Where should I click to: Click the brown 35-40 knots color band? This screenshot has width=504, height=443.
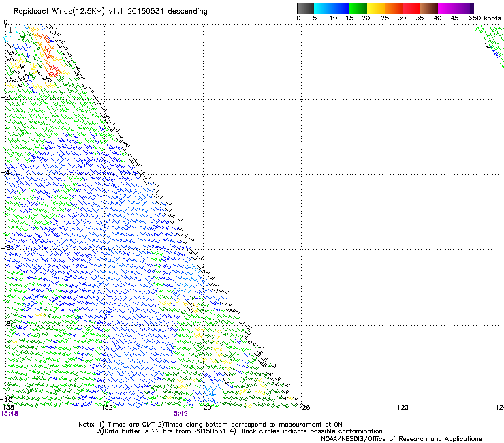point(429,8)
